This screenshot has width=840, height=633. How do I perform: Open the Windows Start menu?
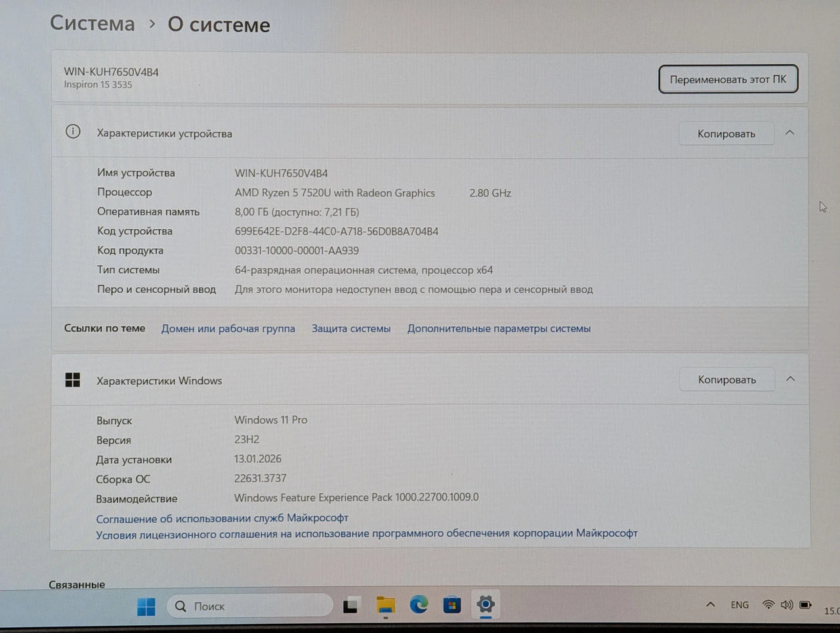[146, 607]
